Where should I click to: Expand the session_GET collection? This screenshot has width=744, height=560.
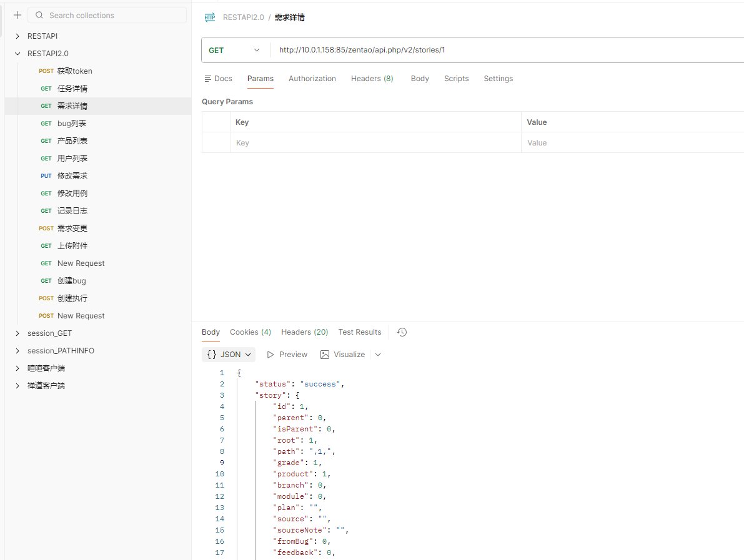[x=17, y=333]
